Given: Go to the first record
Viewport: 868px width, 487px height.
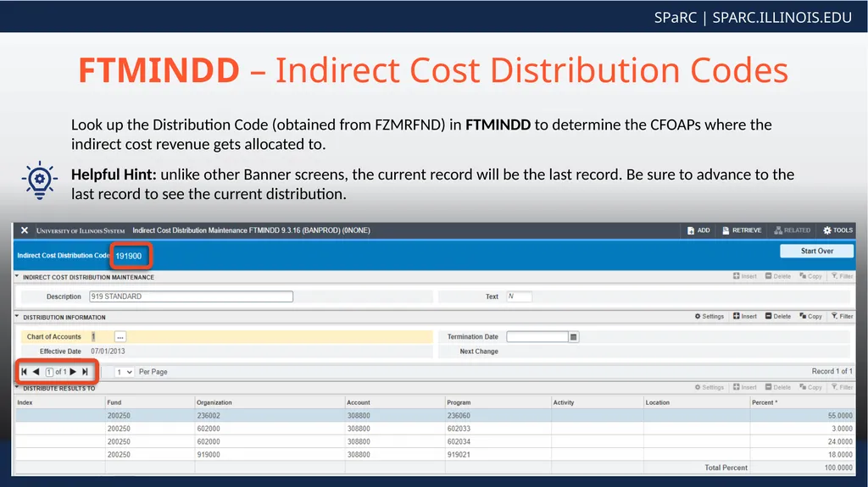Looking at the screenshot, I should point(25,372).
